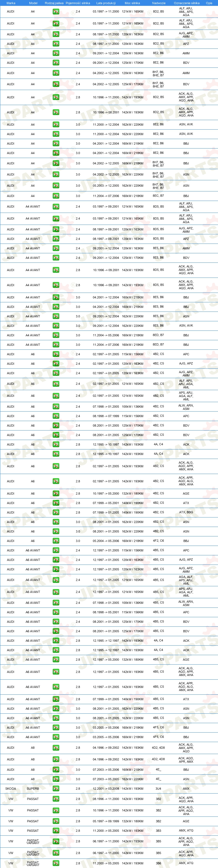The width and height of the screenshot is (218, 868).
Task: Click fuel icon in VW PASSAT 3B3 row
Action: [x=56, y=831]
